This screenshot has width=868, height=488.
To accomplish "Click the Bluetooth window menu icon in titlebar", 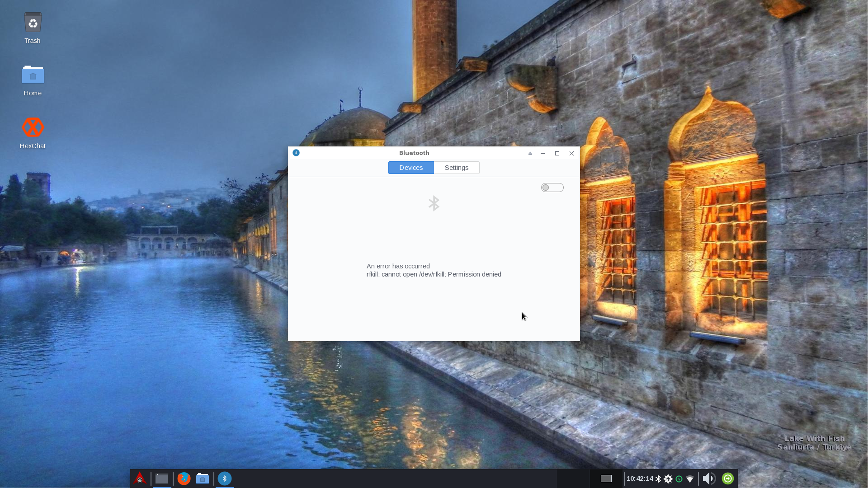I will [296, 153].
